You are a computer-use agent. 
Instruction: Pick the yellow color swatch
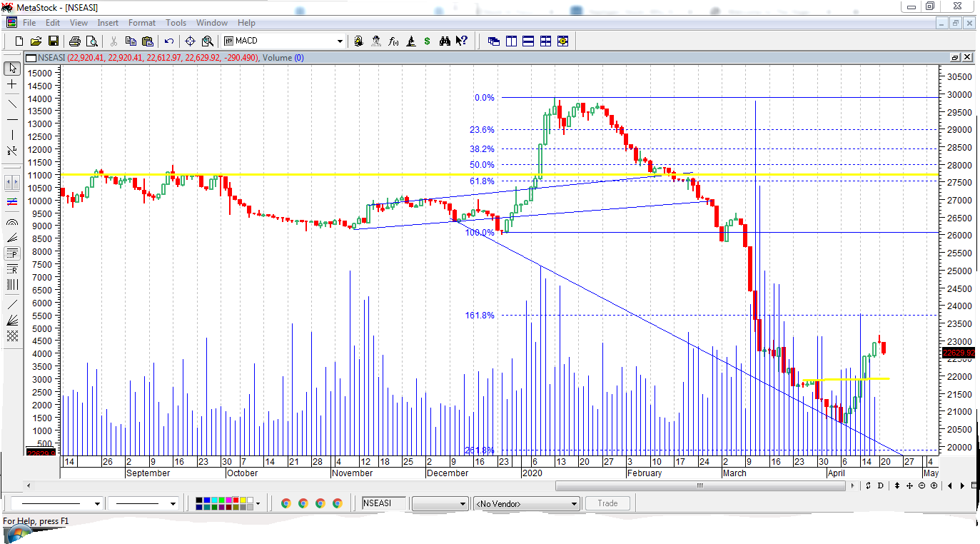click(x=243, y=500)
